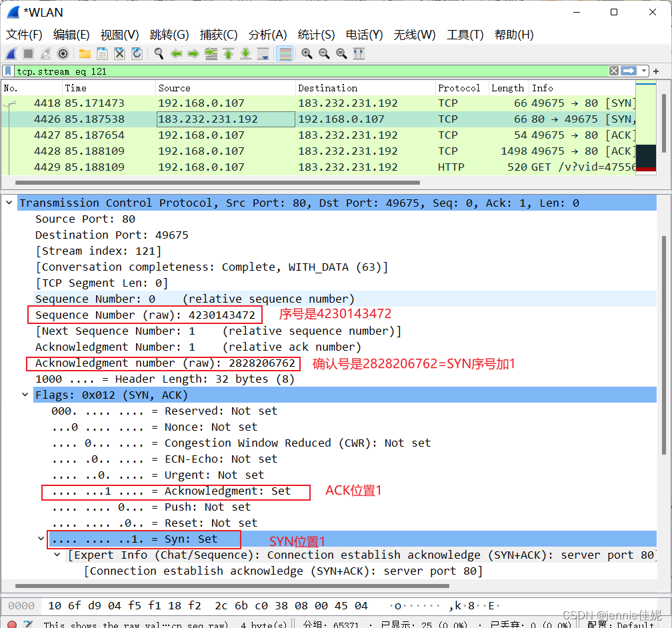Reload this capture file icon
This screenshot has height=628, width=672.
coord(137,53)
